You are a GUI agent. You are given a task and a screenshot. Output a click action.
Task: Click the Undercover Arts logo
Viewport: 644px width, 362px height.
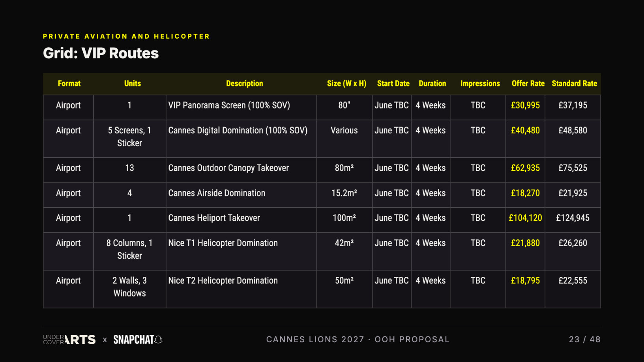coord(69,340)
